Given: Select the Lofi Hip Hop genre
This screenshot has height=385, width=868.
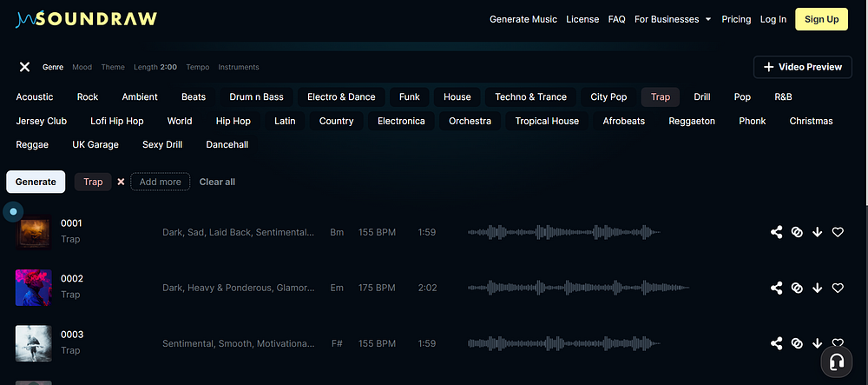Looking at the screenshot, I should 117,121.
